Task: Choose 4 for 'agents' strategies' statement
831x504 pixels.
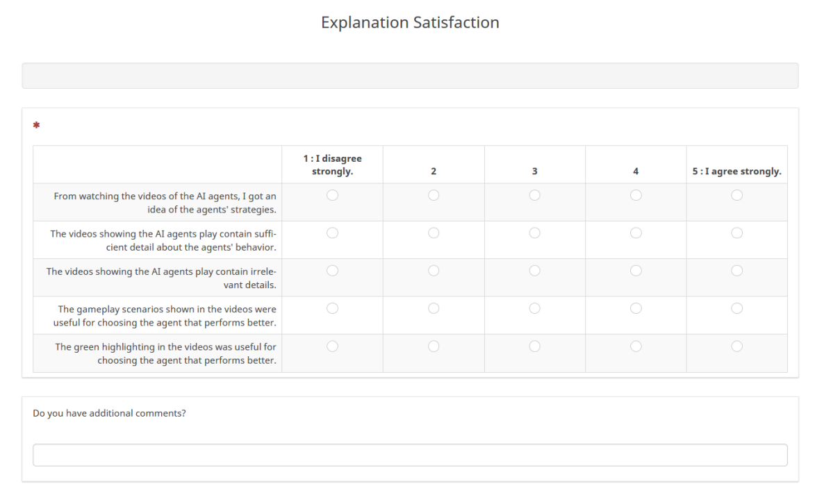Action: [636, 196]
